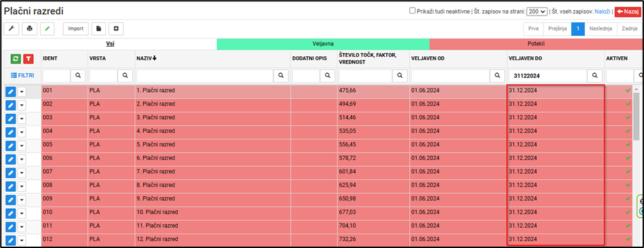
Task: Open the row 011 action dropdown arrow
Action: pos(22,227)
